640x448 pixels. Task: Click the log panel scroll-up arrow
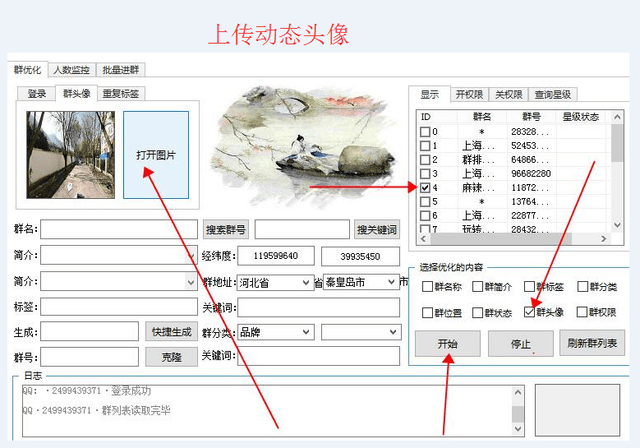(x=518, y=392)
